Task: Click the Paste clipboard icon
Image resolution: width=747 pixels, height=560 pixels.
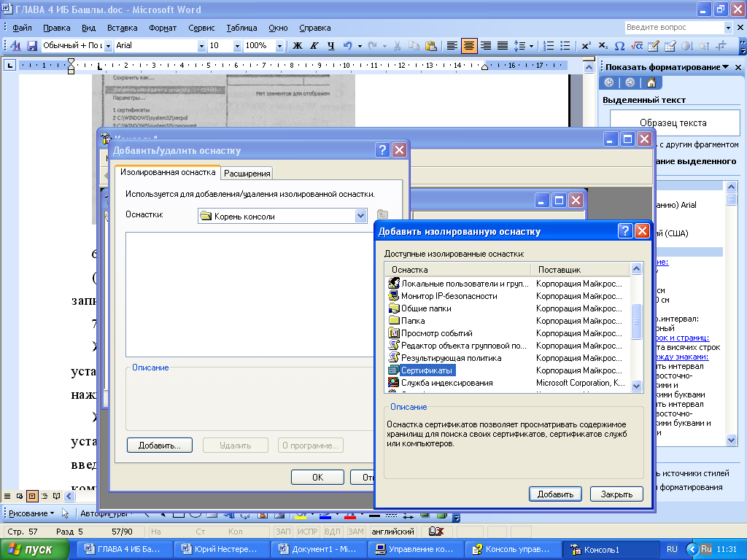Action: coord(430,46)
